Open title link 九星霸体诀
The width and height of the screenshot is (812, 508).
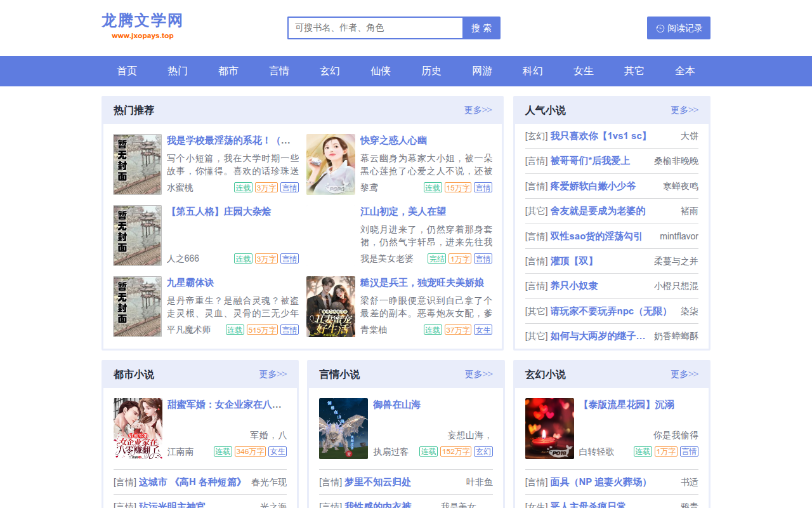pyautogui.click(x=190, y=283)
